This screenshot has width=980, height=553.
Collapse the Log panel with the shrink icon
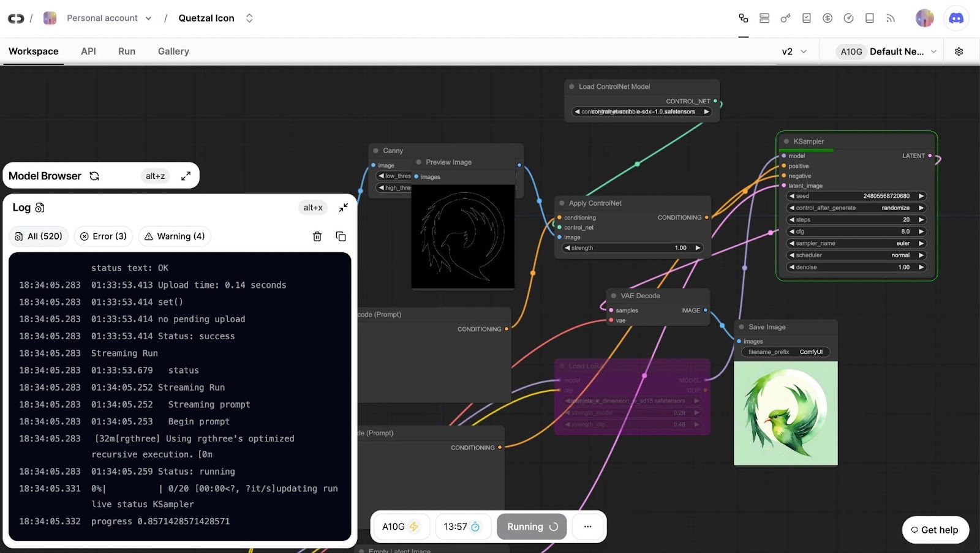pos(343,208)
